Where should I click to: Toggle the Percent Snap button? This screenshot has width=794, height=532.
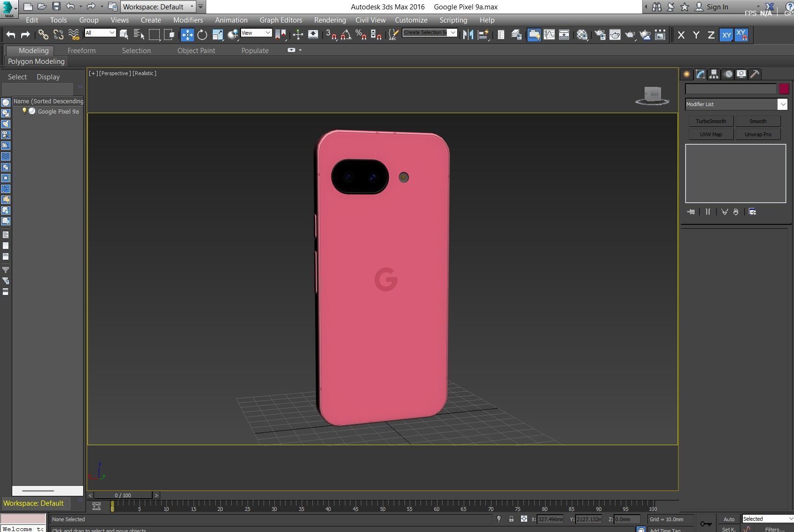[361, 35]
